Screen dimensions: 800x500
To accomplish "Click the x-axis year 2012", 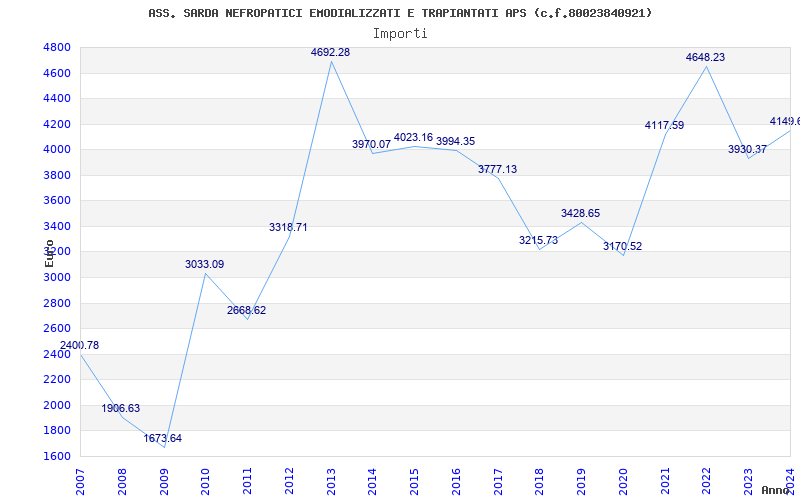I will [x=289, y=482].
